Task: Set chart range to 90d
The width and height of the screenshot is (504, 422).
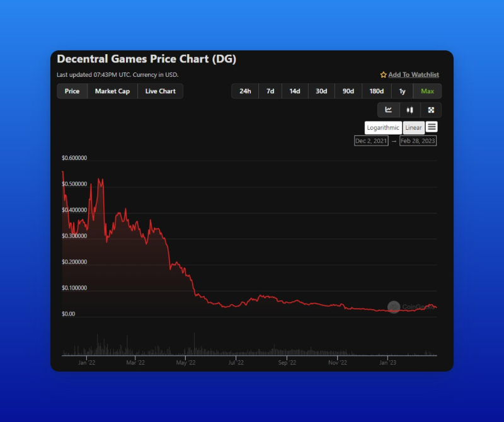Action: click(348, 91)
